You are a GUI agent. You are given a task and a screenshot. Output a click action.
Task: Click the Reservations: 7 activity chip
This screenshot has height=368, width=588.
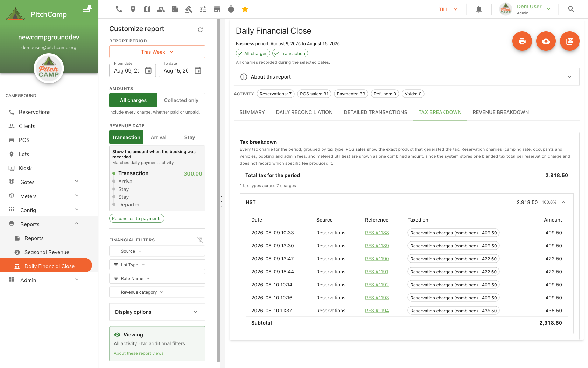(276, 94)
